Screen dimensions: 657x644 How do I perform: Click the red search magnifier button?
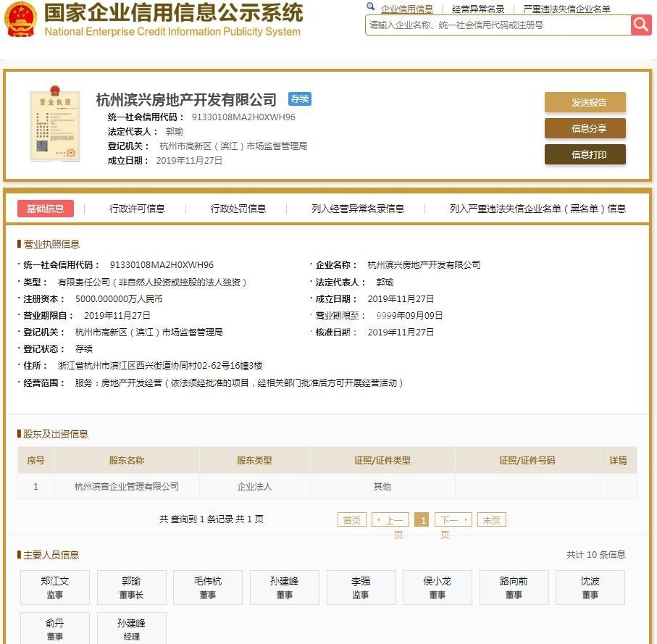tap(641, 25)
